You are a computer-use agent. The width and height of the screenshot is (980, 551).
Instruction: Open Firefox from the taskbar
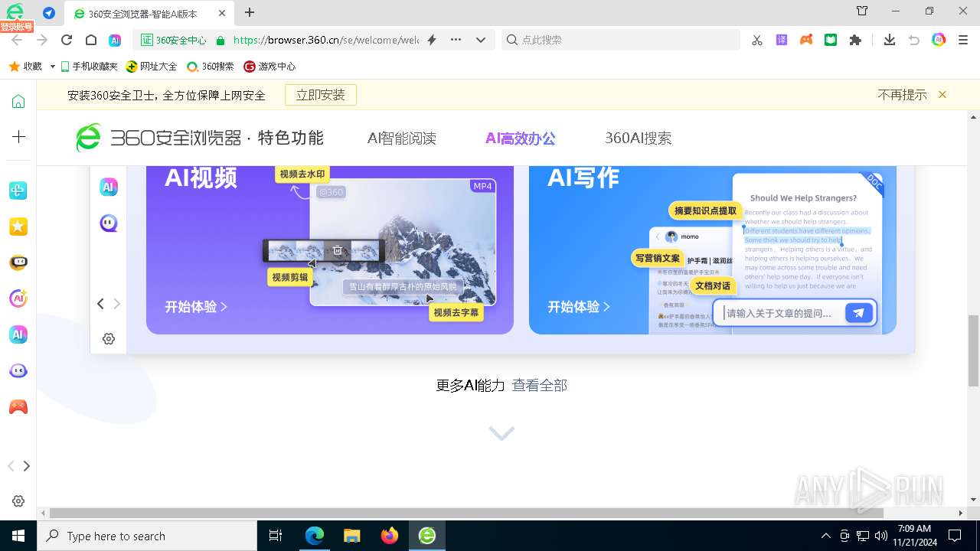point(390,536)
